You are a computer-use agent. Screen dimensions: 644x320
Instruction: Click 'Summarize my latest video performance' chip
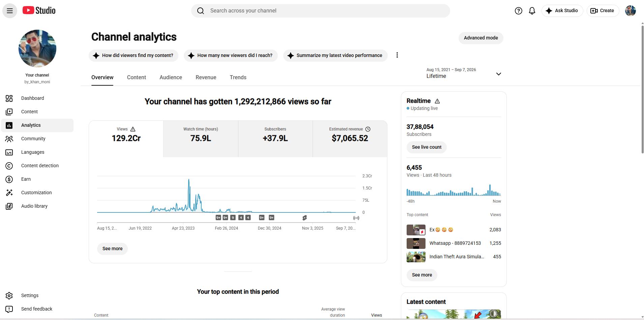click(x=335, y=55)
